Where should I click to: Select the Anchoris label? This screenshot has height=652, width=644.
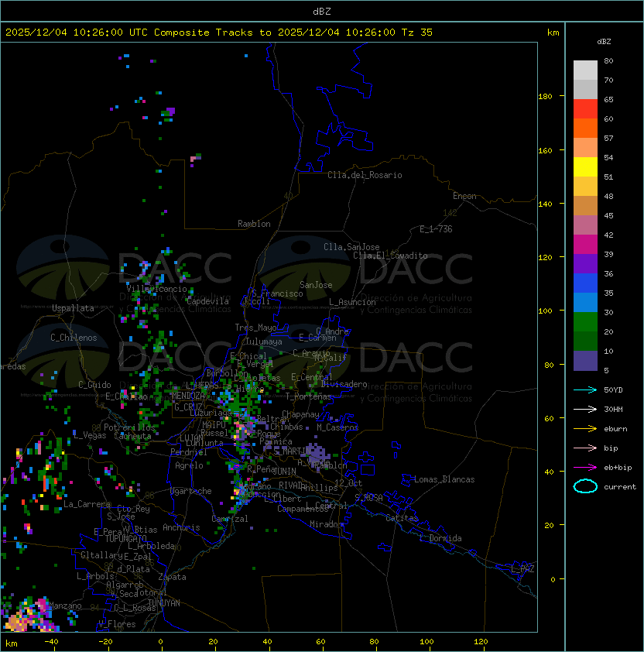pyautogui.click(x=181, y=527)
